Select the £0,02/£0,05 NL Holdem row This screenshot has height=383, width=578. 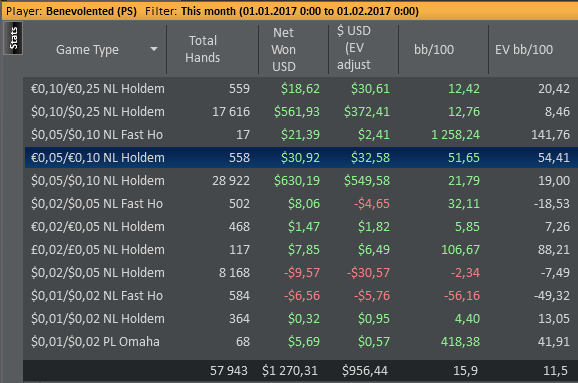[300, 250]
